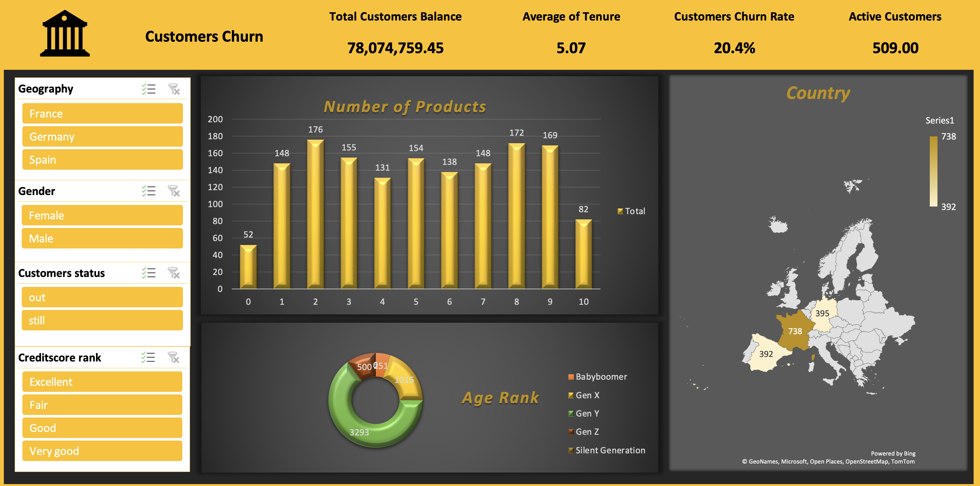The width and height of the screenshot is (980, 486).
Task: Click the 'Average of Tenure' heading
Action: click(x=571, y=16)
